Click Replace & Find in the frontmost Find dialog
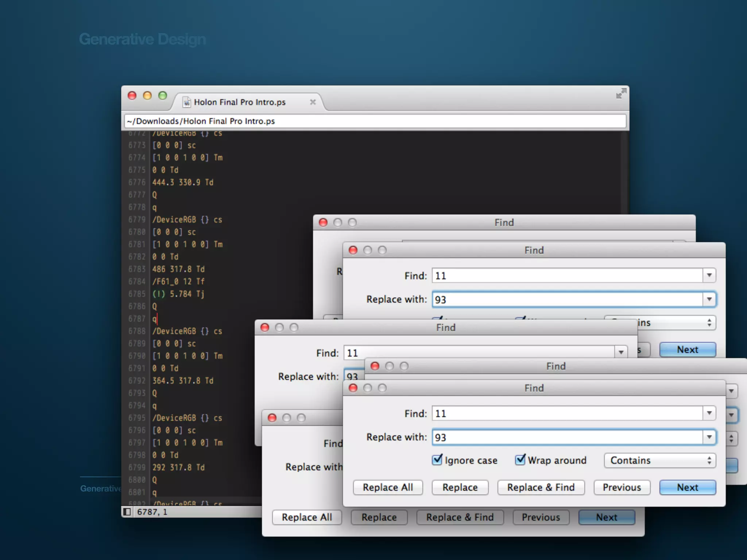 coord(541,487)
